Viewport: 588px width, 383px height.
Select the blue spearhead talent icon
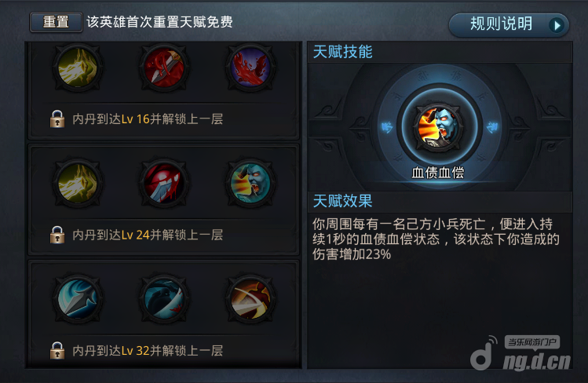tap(78, 299)
